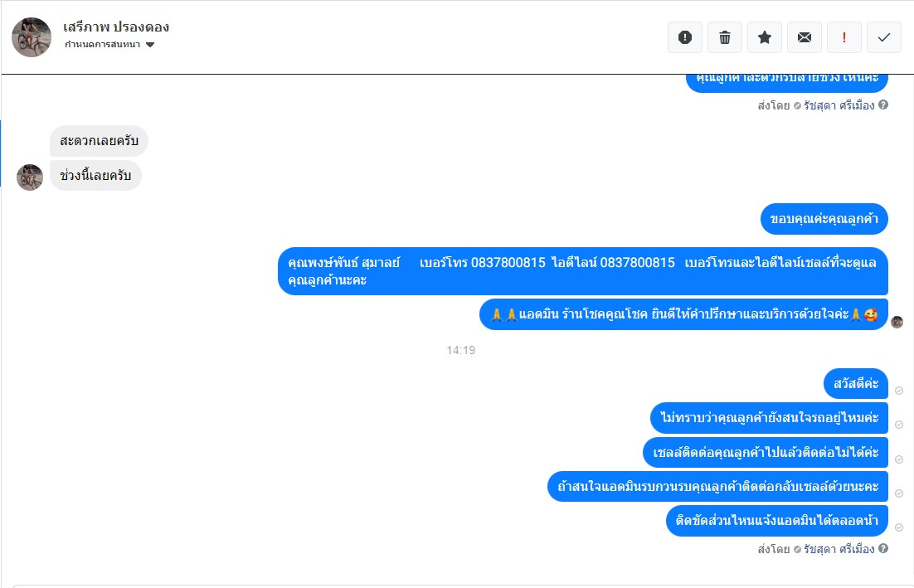Select the message with phone number 0837800815
The height and width of the screenshot is (588, 914).
[x=583, y=271]
